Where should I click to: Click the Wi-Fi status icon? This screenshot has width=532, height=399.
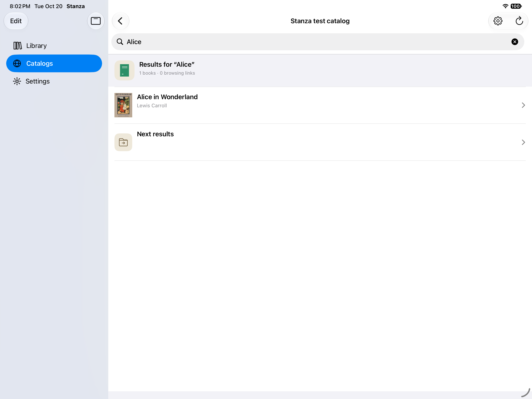[x=505, y=6]
